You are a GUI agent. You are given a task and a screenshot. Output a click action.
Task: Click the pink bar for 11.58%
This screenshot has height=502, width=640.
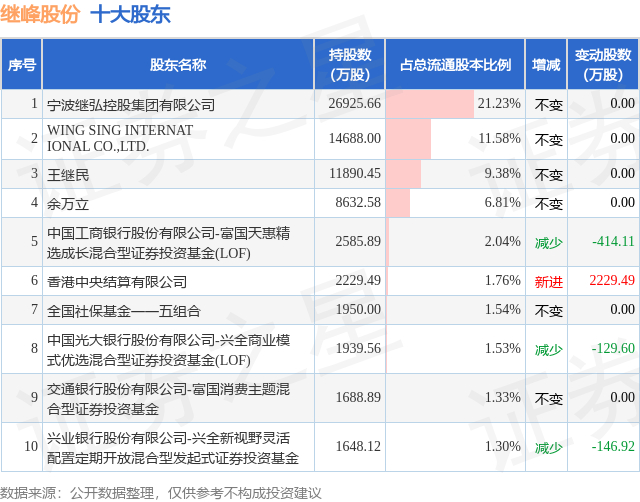[408, 139]
